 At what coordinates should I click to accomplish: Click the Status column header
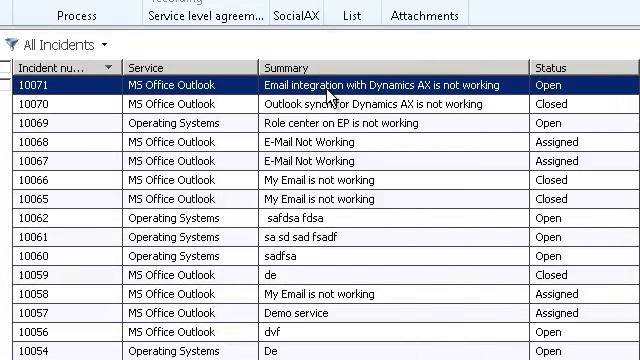click(584, 68)
